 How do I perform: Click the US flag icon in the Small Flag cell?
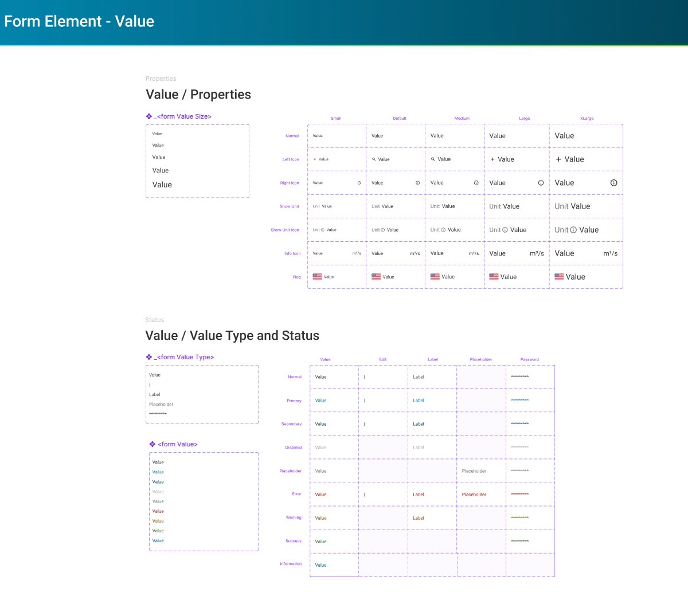(317, 276)
